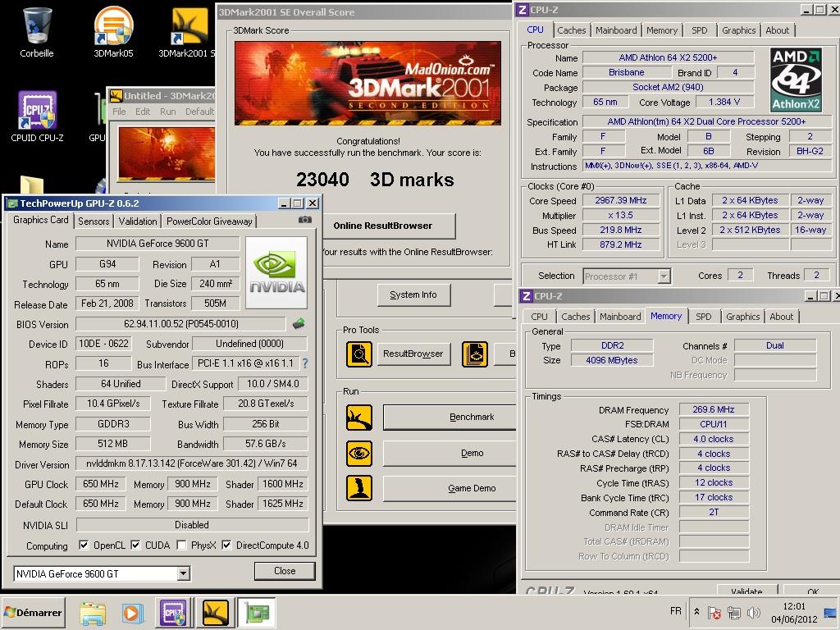Open the Run menu in 3DMark2001 window
840x630 pixels.
pyautogui.click(x=167, y=112)
